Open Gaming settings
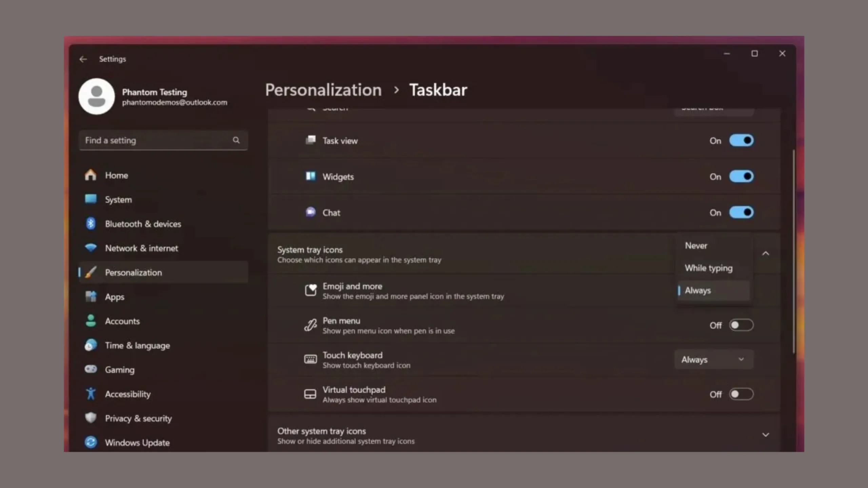 coord(163,369)
